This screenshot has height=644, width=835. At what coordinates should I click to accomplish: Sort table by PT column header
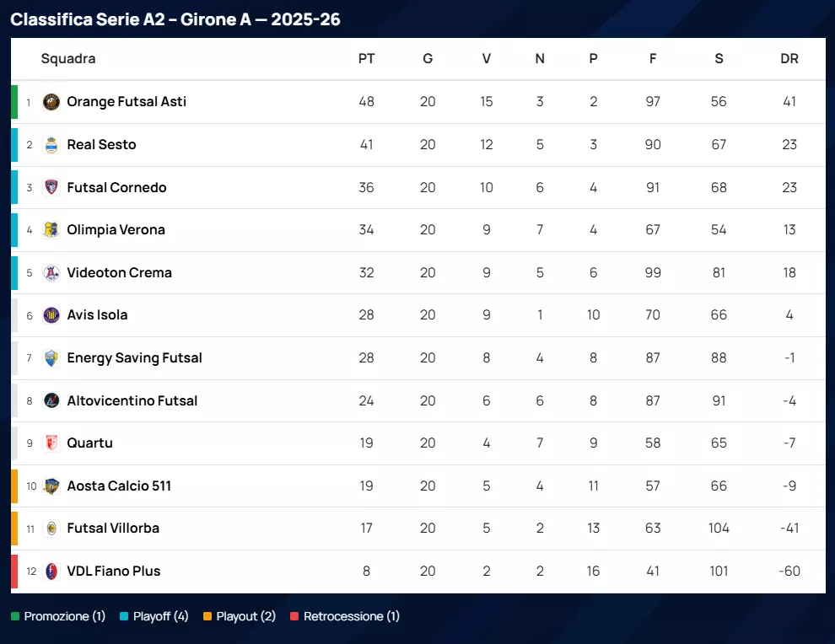[366, 59]
